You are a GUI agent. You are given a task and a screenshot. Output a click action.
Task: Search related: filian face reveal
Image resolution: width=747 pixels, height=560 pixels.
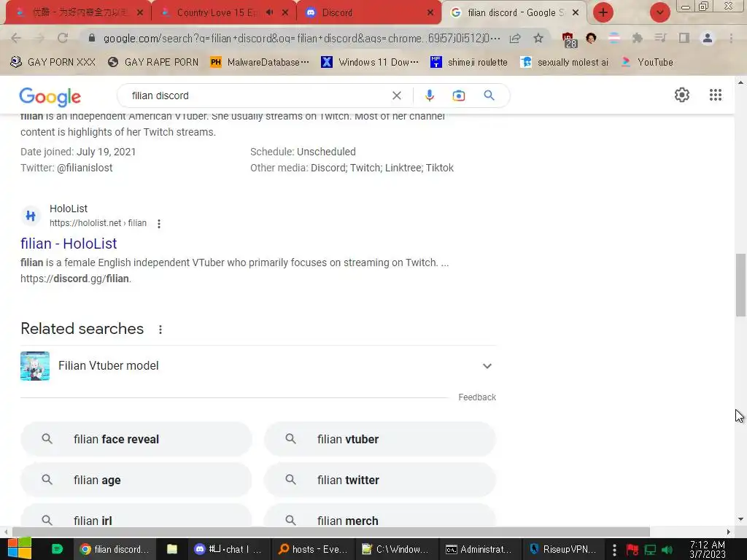(x=136, y=439)
